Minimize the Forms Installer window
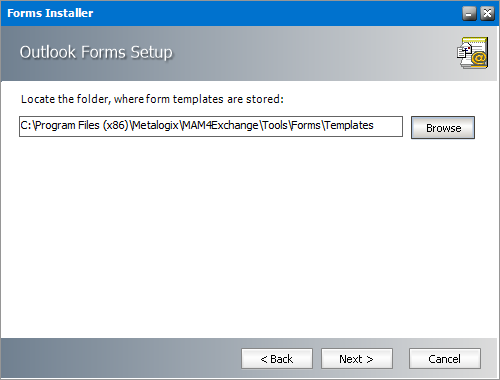Image resolution: width=500 pixels, height=380 pixels. coord(469,14)
